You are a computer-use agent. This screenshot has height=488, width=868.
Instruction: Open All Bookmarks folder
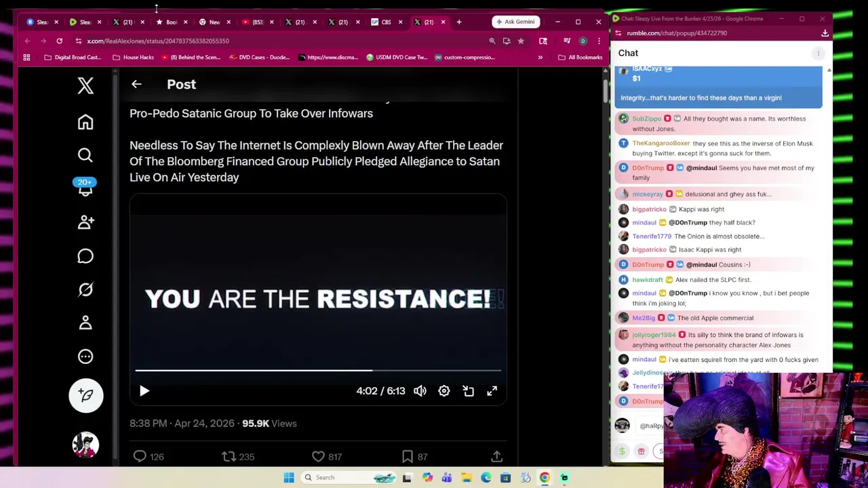pyautogui.click(x=580, y=58)
